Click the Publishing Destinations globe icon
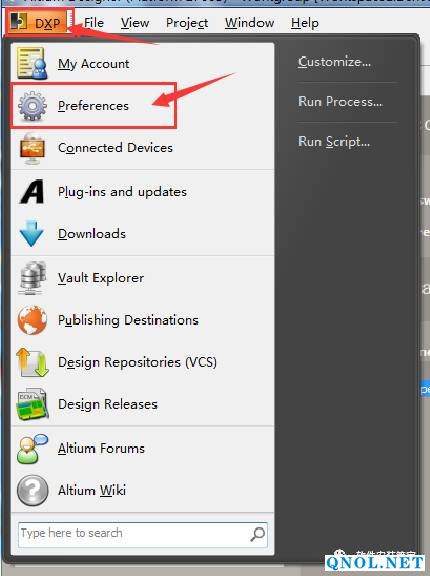 32,320
